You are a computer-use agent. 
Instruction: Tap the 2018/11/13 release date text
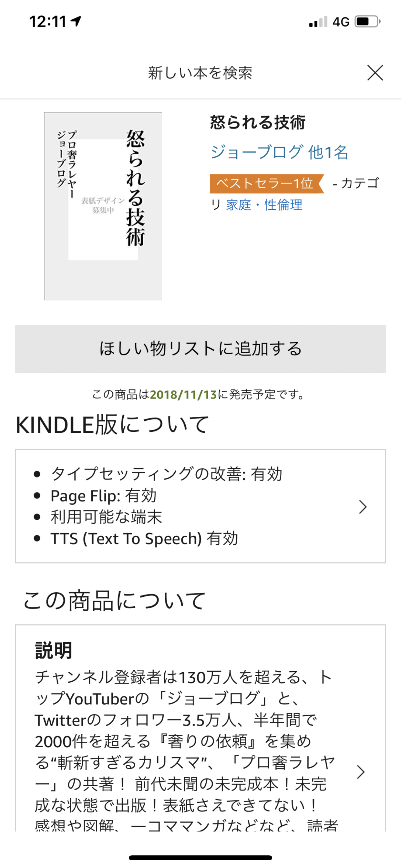pyautogui.click(x=183, y=395)
